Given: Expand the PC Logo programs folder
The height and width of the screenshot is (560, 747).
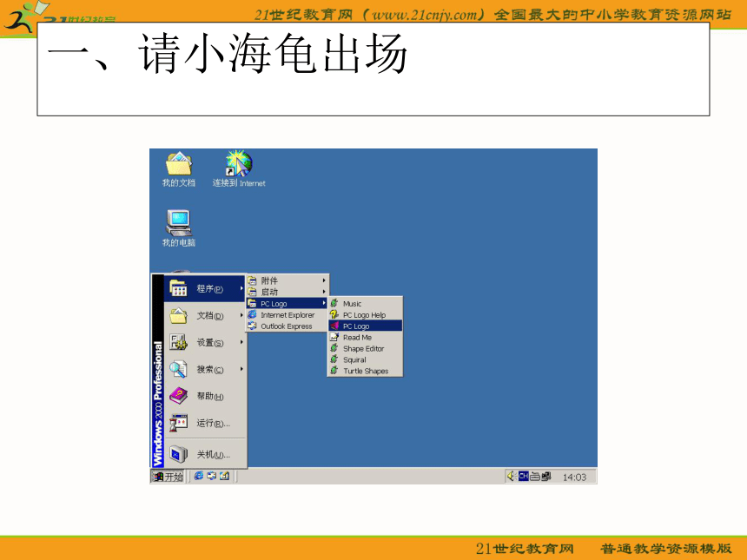Looking at the screenshot, I should 287,303.
